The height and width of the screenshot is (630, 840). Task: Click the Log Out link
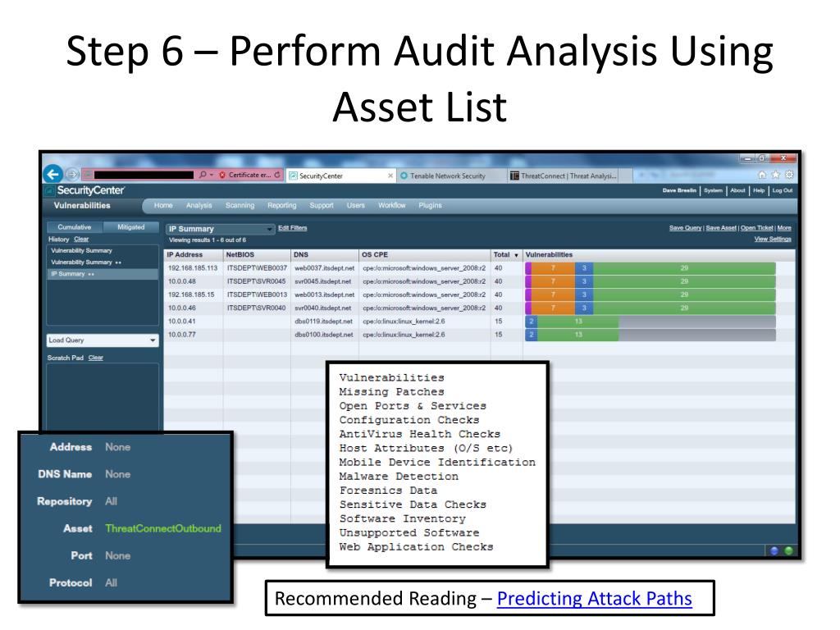[782, 190]
